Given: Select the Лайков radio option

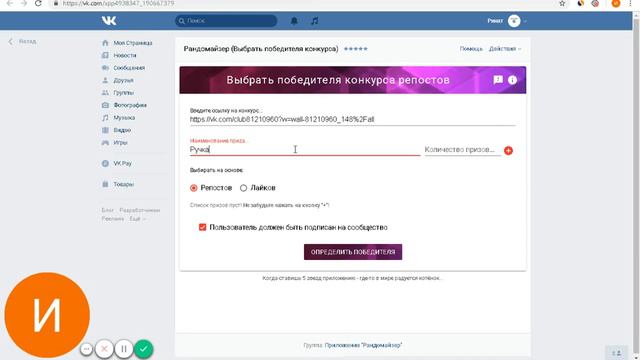Looking at the screenshot, I should point(243,188).
